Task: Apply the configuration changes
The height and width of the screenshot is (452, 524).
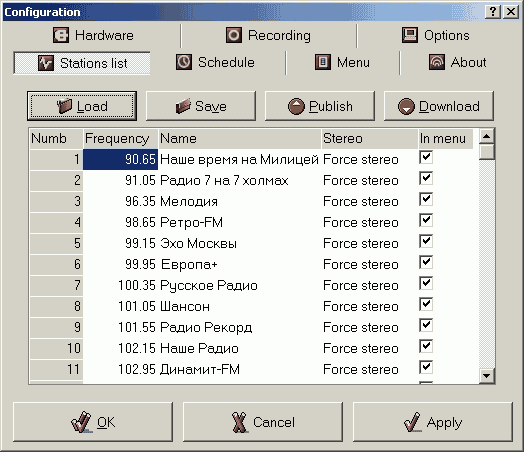Action: (433, 422)
